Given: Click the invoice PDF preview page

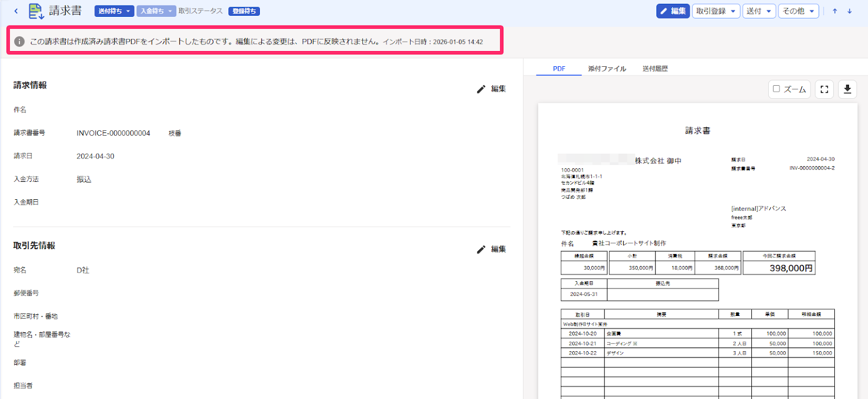Looking at the screenshot, I should pos(698,251).
